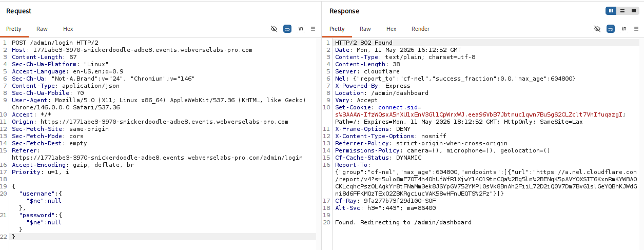This screenshot has height=250, width=644.
Task: Open Request panel hamburger options menu
Action: (313, 29)
